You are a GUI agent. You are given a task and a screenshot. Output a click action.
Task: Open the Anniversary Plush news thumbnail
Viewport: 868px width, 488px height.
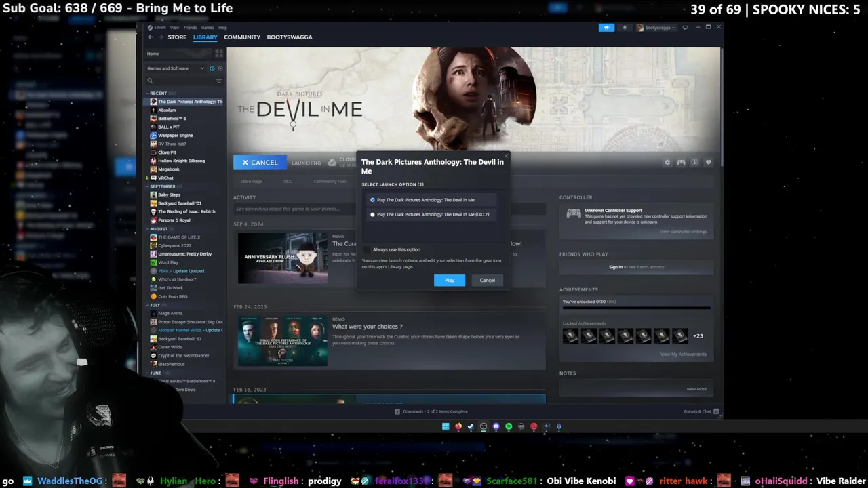point(283,258)
